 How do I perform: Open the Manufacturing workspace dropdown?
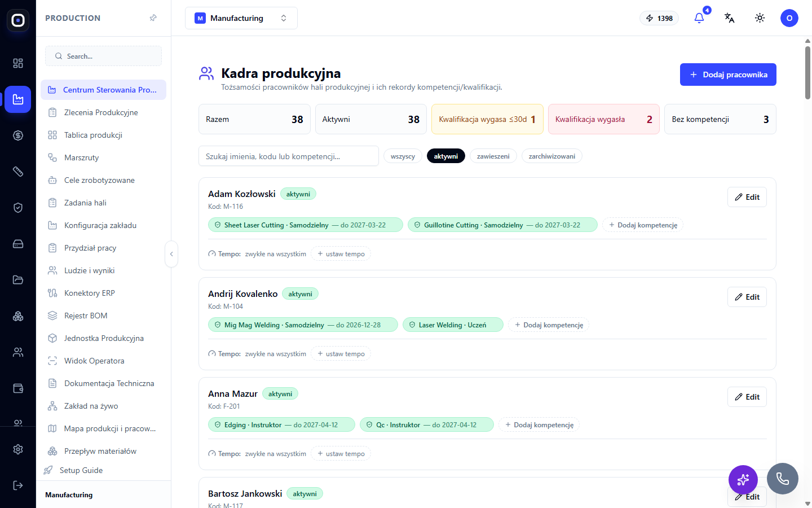tap(241, 18)
